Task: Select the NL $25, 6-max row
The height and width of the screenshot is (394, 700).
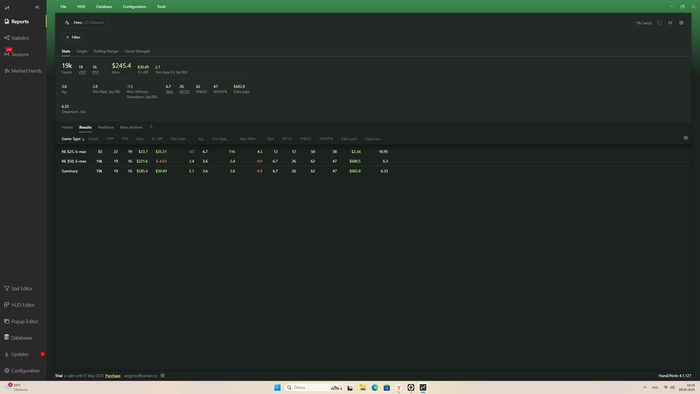Action: pos(373,152)
